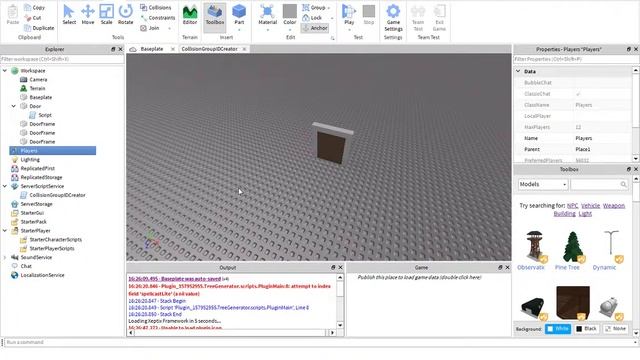Image resolution: width=640 pixels, height=360 pixels.
Task: Switch to the CollisionGroupIDCreator tab
Action: tap(209, 49)
